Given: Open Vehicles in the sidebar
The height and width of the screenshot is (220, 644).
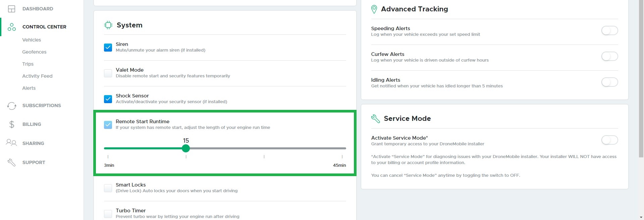Looking at the screenshot, I should tap(32, 40).
